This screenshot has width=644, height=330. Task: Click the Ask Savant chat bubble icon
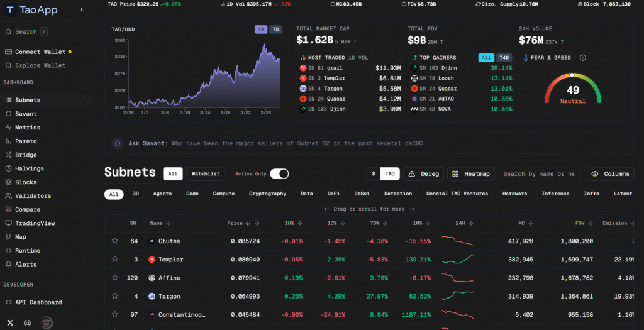(117, 143)
